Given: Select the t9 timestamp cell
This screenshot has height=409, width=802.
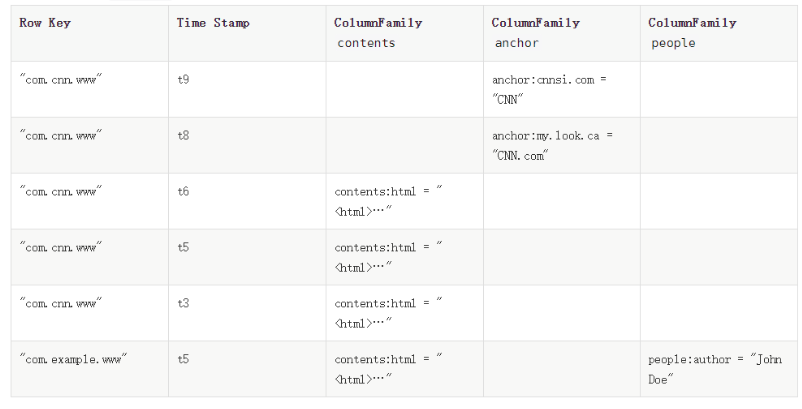Looking at the screenshot, I should click(247, 89).
